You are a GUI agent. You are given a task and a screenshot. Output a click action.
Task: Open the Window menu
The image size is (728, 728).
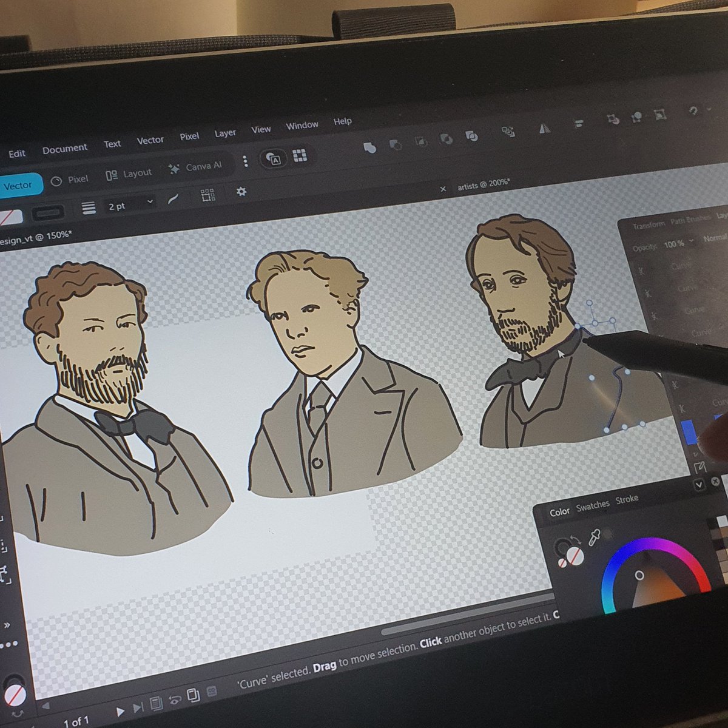[302, 125]
